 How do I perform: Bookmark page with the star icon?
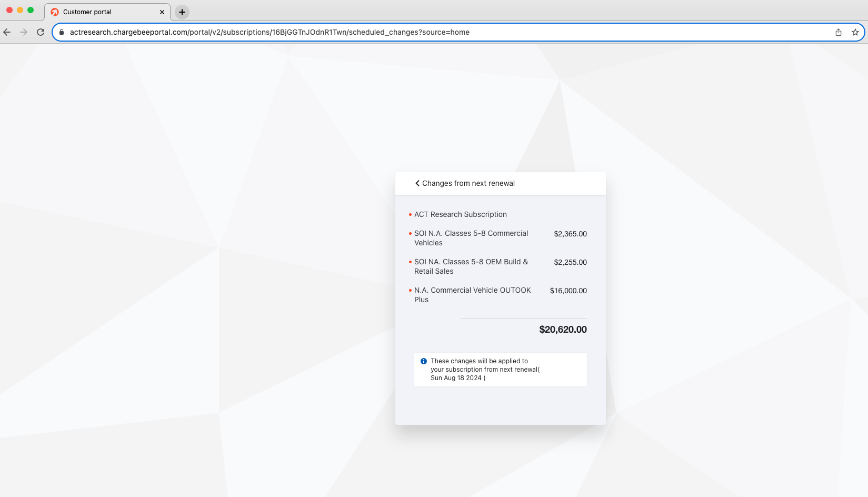click(855, 32)
